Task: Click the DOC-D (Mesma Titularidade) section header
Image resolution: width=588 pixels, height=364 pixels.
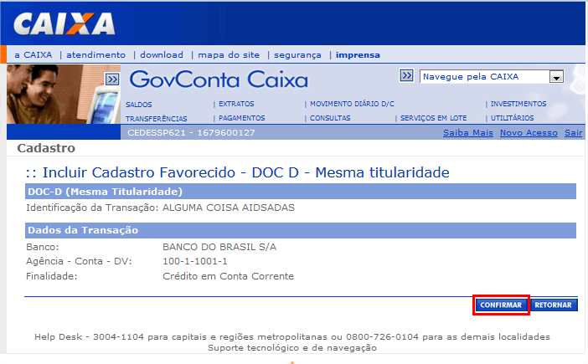Action: click(301, 192)
